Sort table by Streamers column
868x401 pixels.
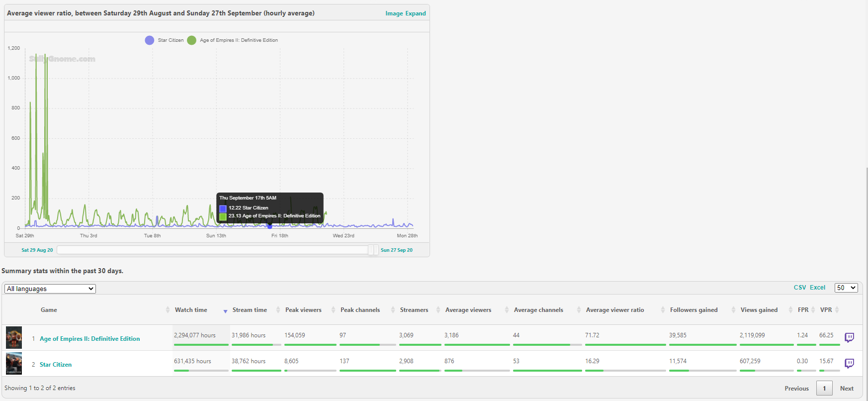(414, 310)
